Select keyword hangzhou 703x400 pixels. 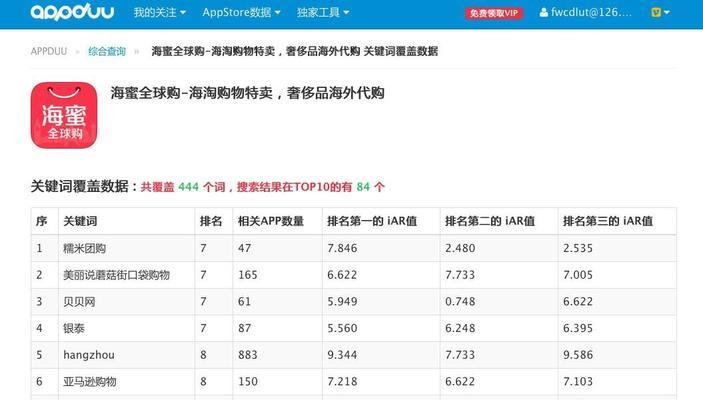89,355
